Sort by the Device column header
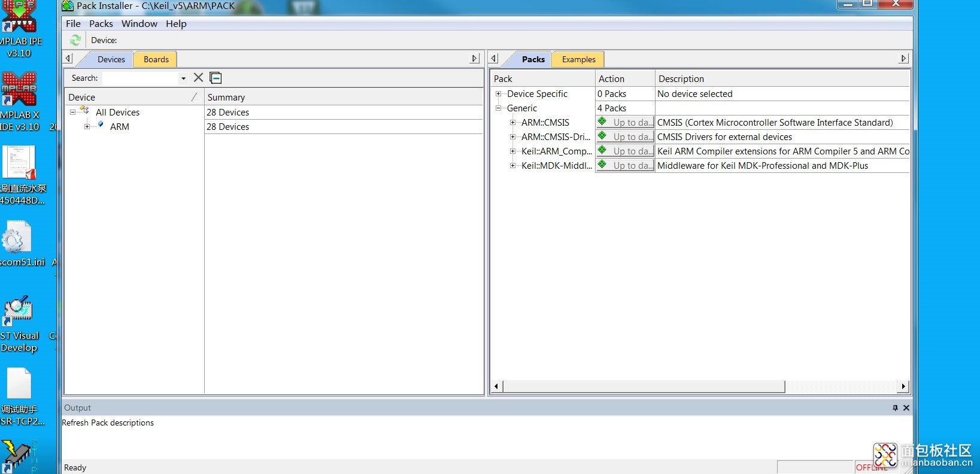 point(134,97)
